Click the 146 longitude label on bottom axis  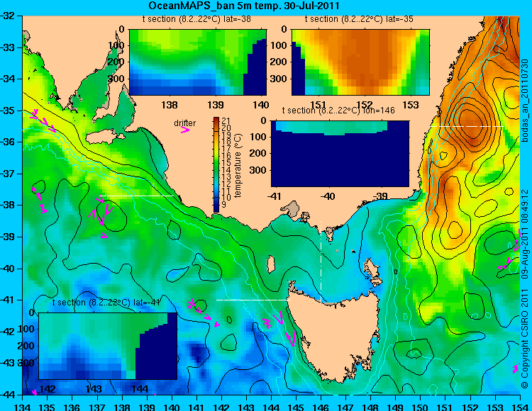321,407
